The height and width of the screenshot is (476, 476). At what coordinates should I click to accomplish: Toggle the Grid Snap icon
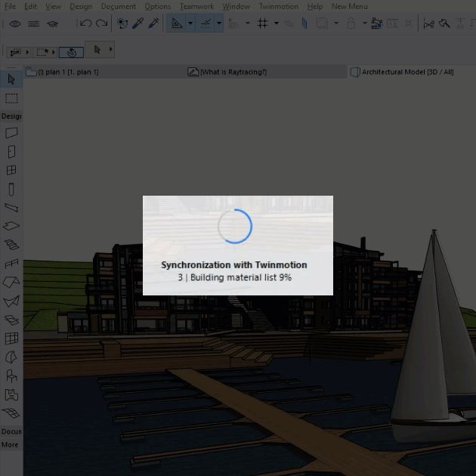pos(263,23)
